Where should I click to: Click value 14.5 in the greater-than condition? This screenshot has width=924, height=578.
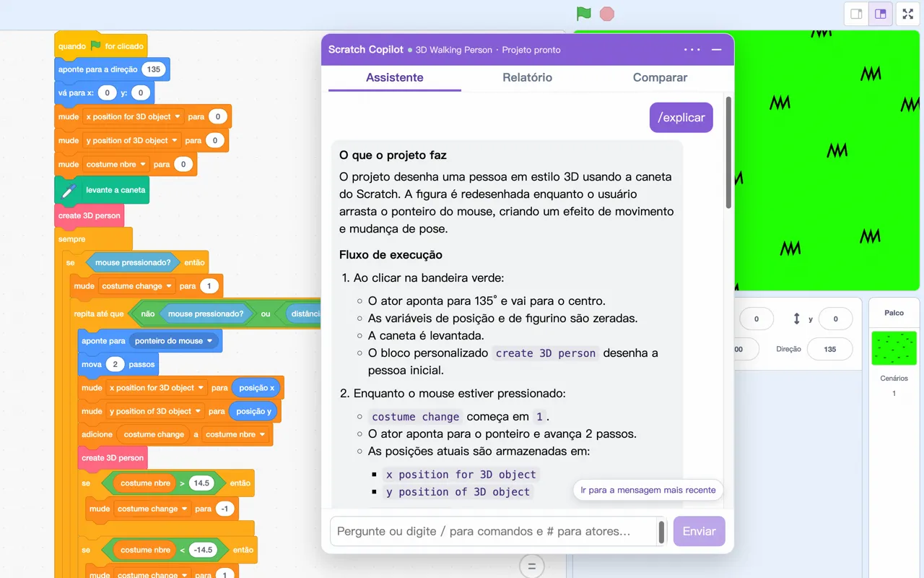tap(201, 483)
